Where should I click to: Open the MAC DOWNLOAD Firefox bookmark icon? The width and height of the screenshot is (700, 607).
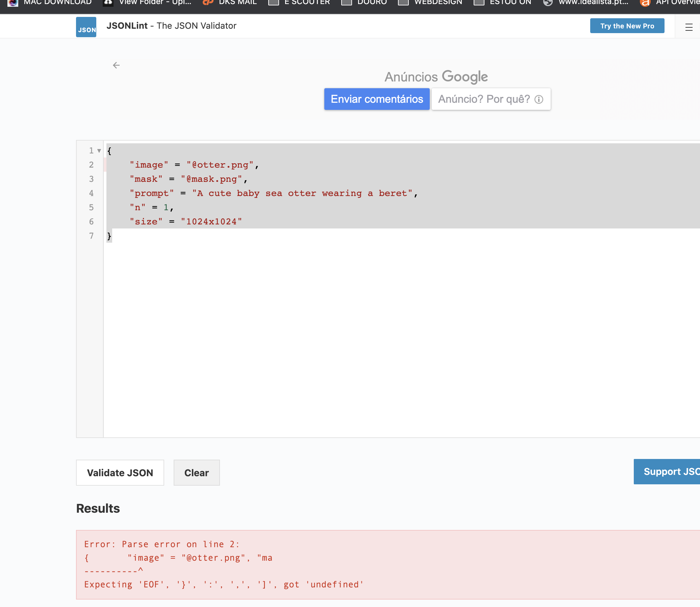point(12,3)
